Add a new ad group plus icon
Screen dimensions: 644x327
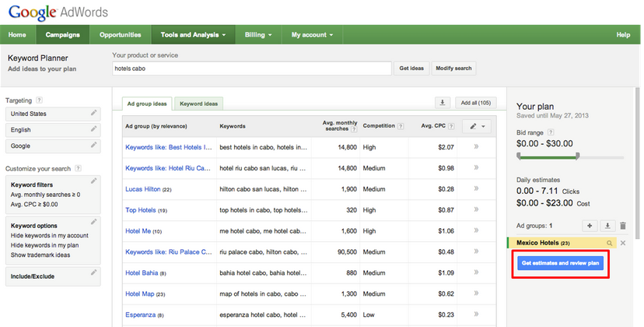click(x=590, y=226)
